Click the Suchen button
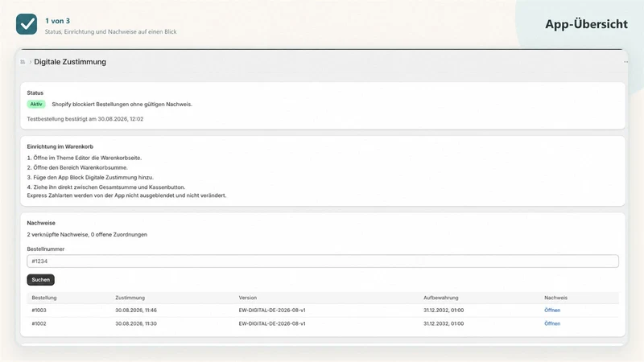This screenshot has height=362, width=644. point(41,279)
